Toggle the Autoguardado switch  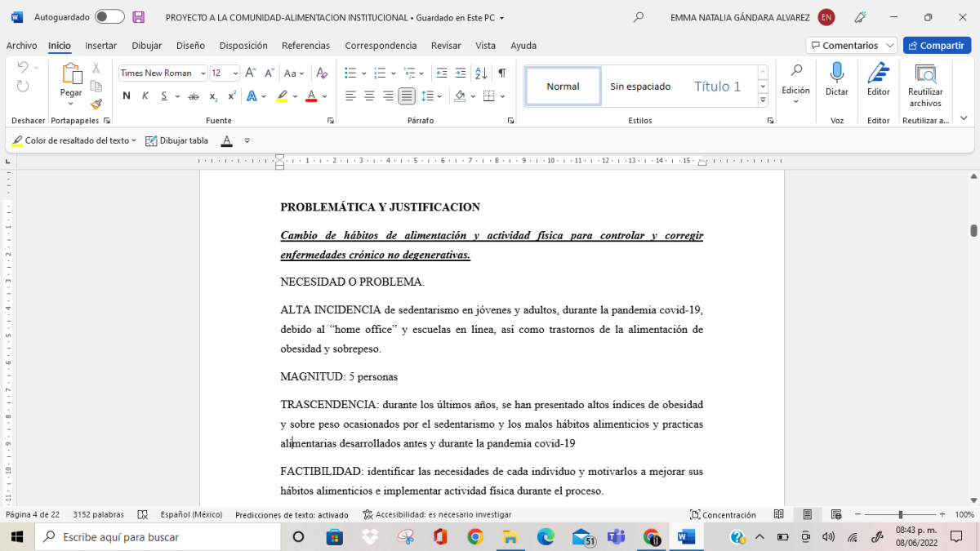109,17
